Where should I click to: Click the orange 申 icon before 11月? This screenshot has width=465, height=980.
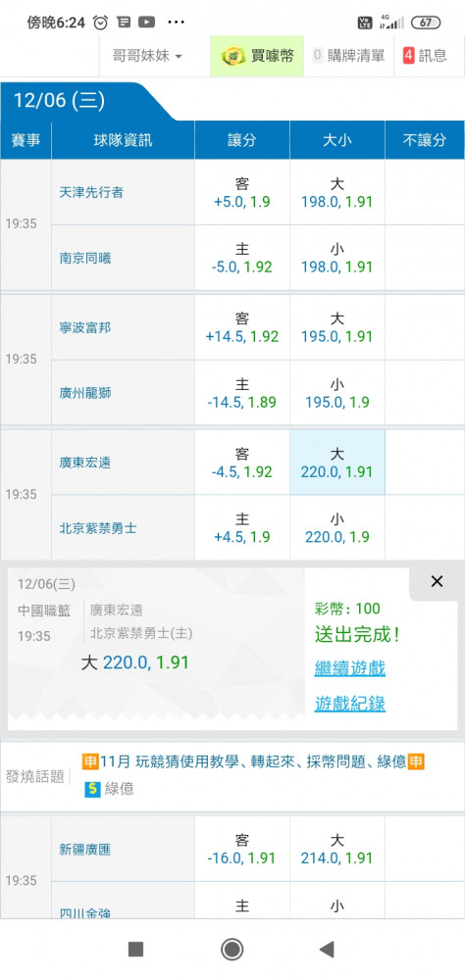tap(90, 761)
